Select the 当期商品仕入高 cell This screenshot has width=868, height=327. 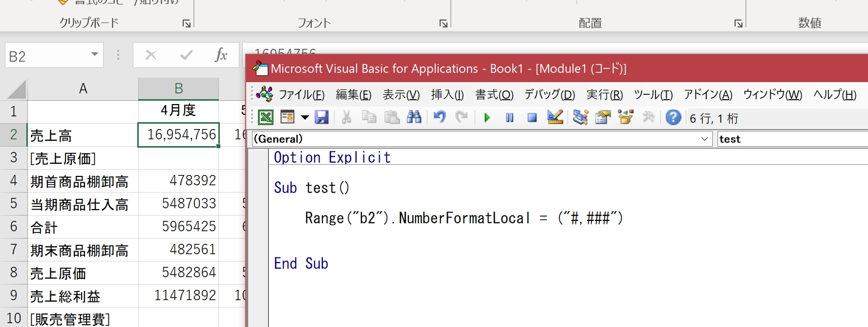tap(83, 204)
